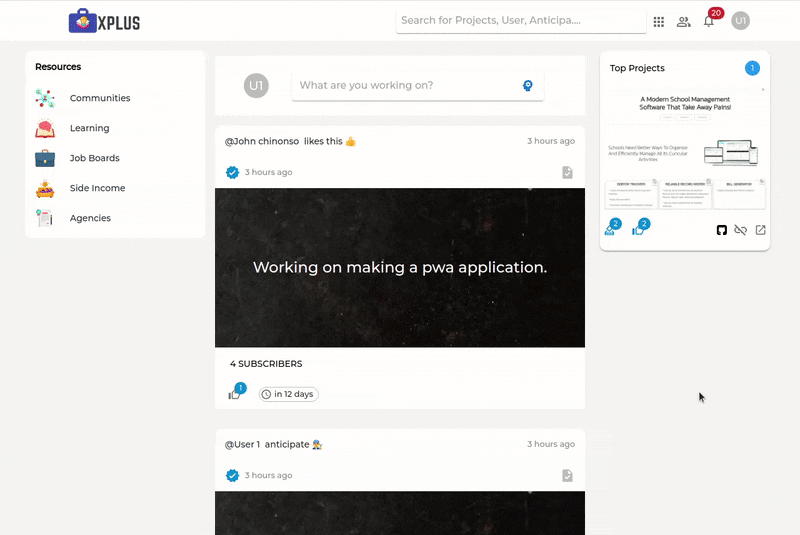
Task: Open @John chinonso profile link
Action: coord(262,141)
